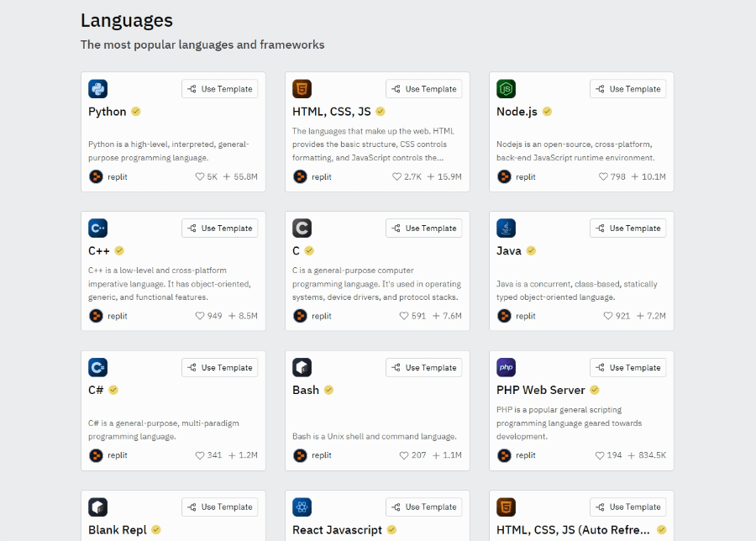Use Template for HTML, CSS, JS
The image size is (756, 541).
click(424, 89)
